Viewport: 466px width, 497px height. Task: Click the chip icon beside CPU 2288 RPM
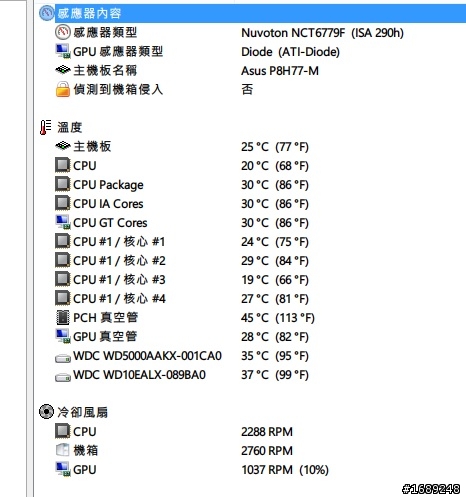coord(63,431)
